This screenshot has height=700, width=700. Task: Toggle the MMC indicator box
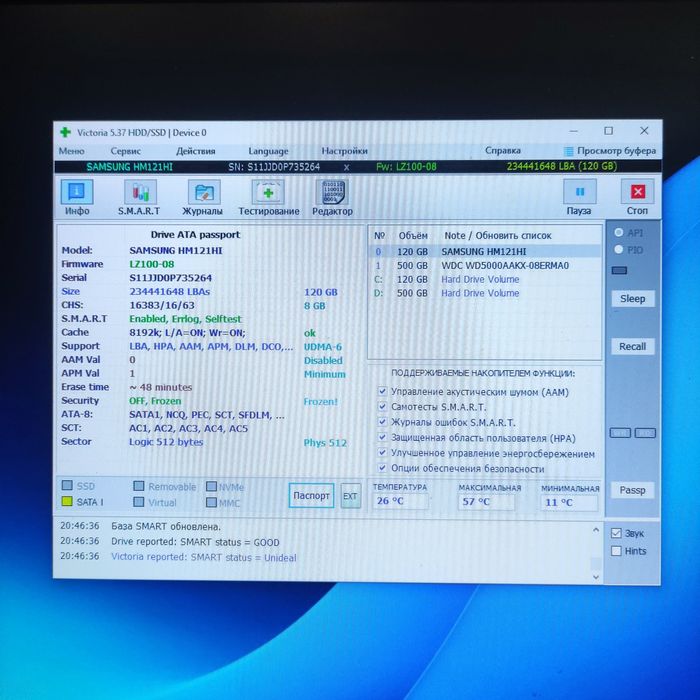(x=211, y=502)
